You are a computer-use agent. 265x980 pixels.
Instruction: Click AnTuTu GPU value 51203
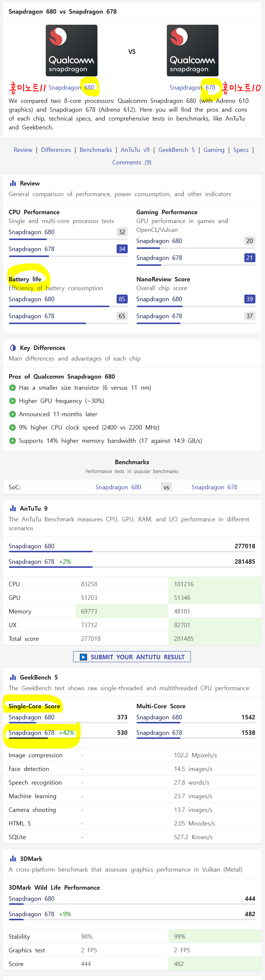(x=89, y=598)
